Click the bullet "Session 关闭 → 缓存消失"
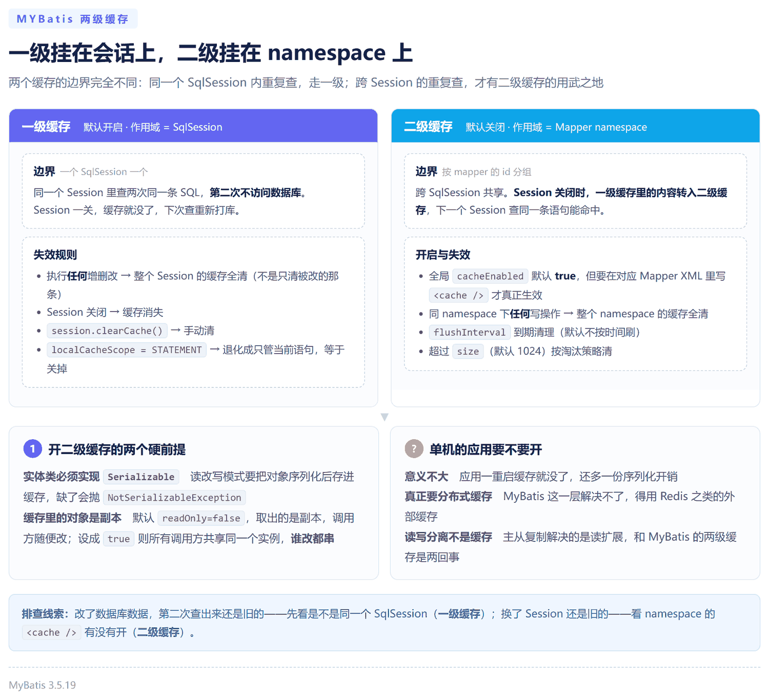Image resolution: width=769 pixels, height=700 pixels. pos(105,312)
